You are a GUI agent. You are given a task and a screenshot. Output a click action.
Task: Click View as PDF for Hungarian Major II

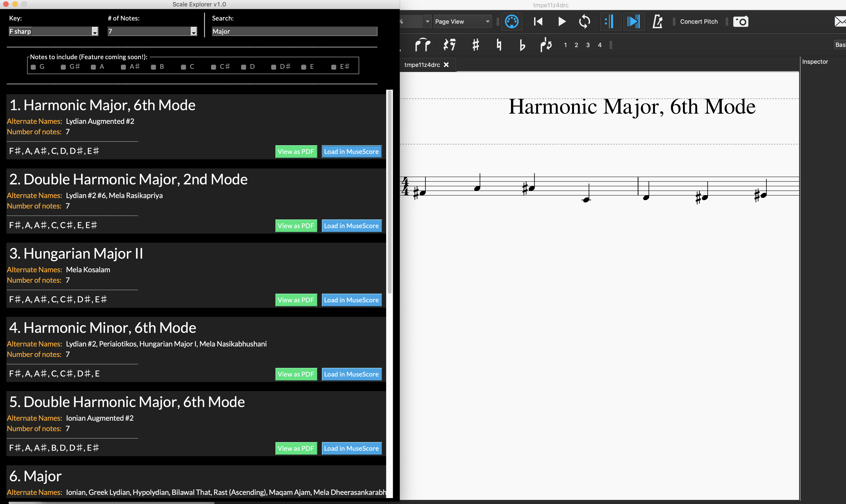[x=296, y=300]
